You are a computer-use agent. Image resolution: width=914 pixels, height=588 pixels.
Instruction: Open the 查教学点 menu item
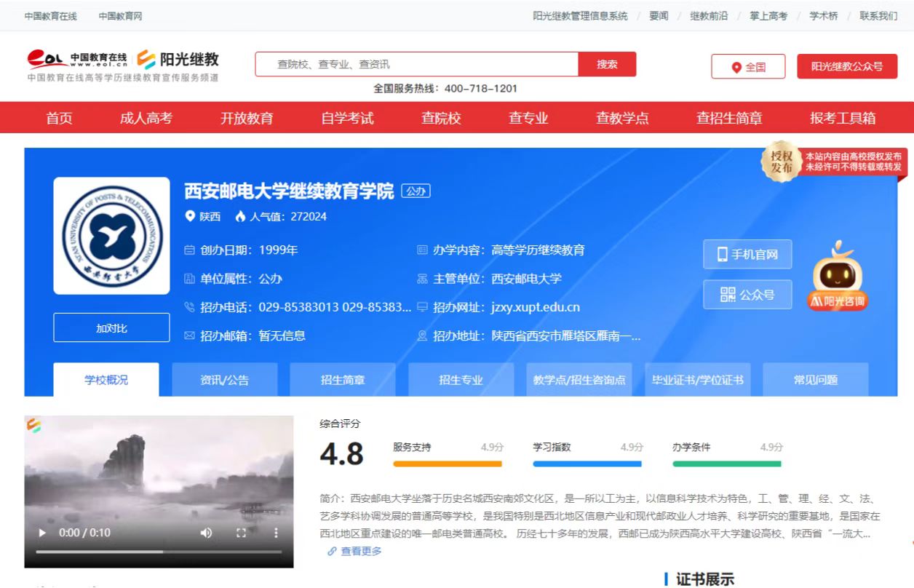[x=622, y=118]
